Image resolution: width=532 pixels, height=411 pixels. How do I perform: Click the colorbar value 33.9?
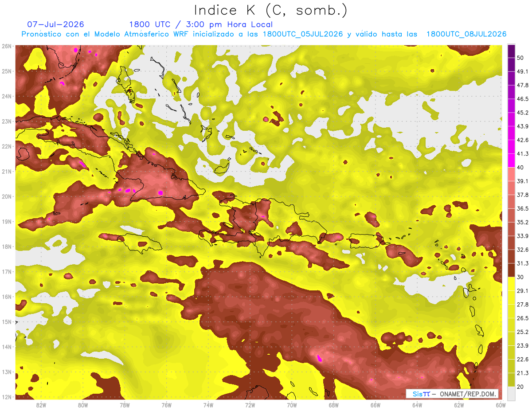523,236
